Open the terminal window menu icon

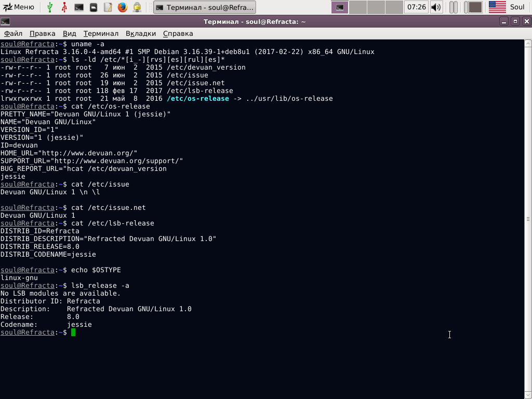point(5,22)
